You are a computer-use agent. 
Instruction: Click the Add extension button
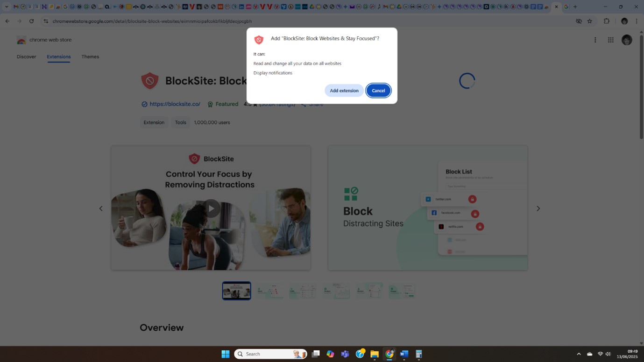(344, 90)
